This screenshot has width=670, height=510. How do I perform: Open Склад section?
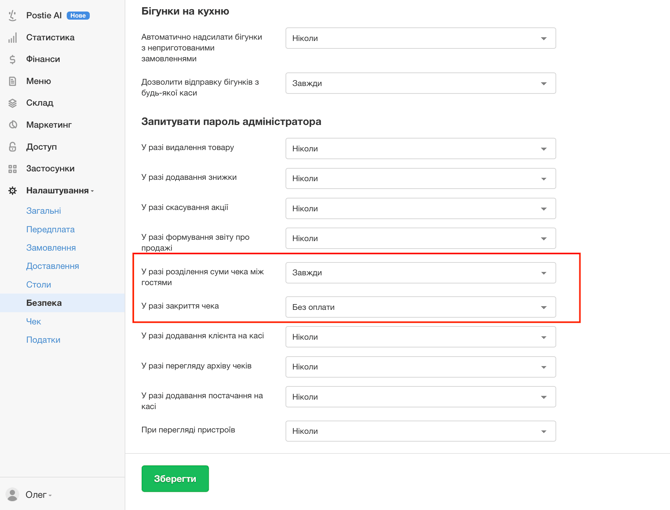point(40,103)
